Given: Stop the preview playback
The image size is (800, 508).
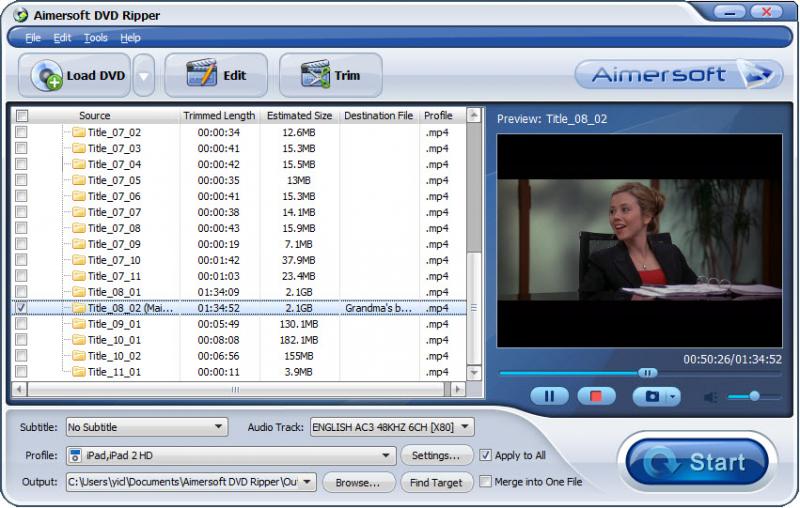Looking at the screenshot, I should point(596,396).
